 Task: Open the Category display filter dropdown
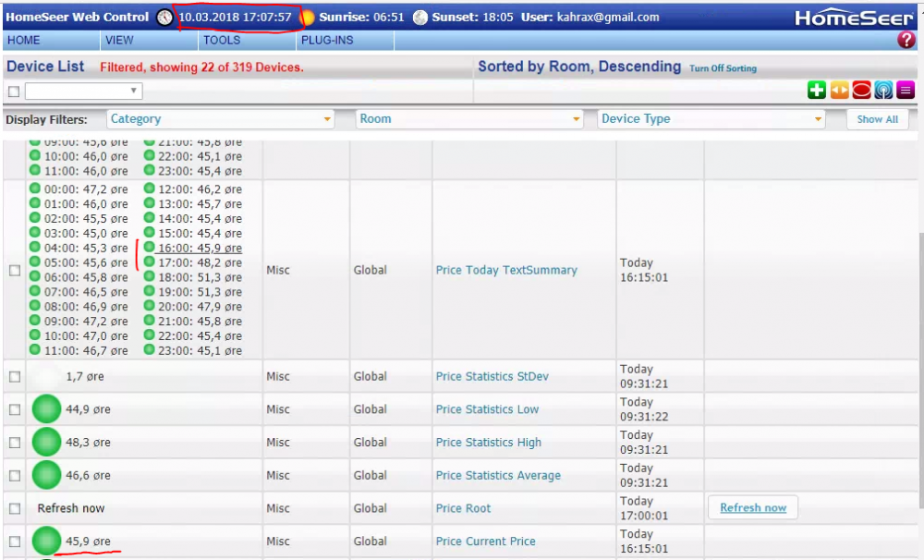pyautogui.click(x=221, y=119)
